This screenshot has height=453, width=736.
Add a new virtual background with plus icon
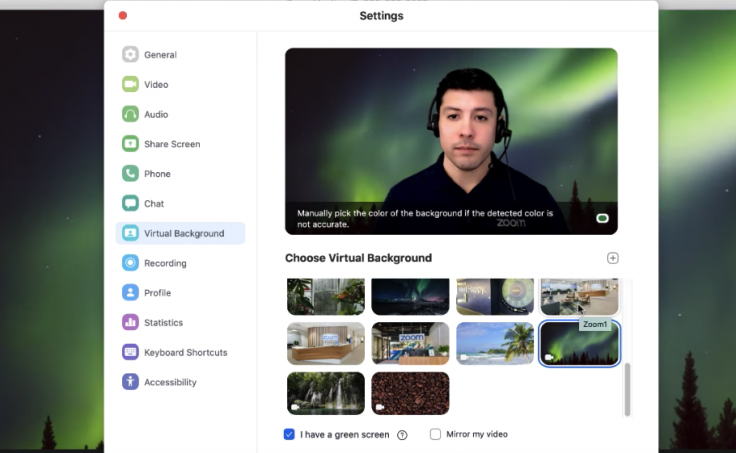[613, 258]
